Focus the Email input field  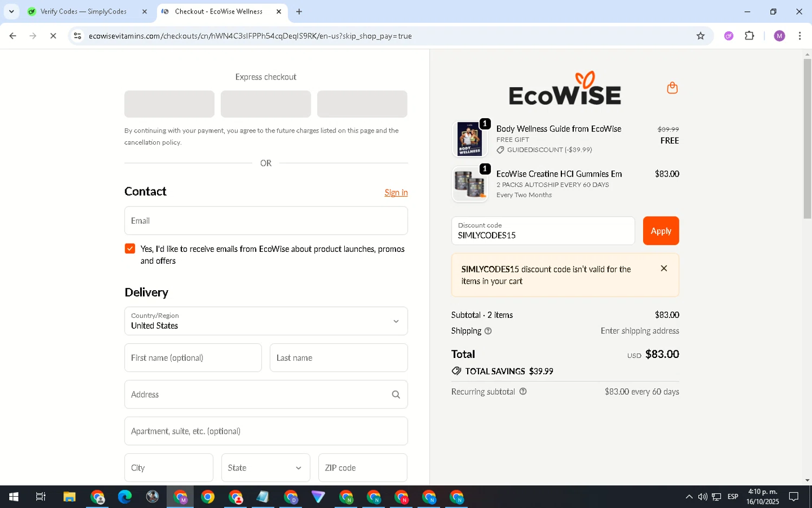point(266,220)
